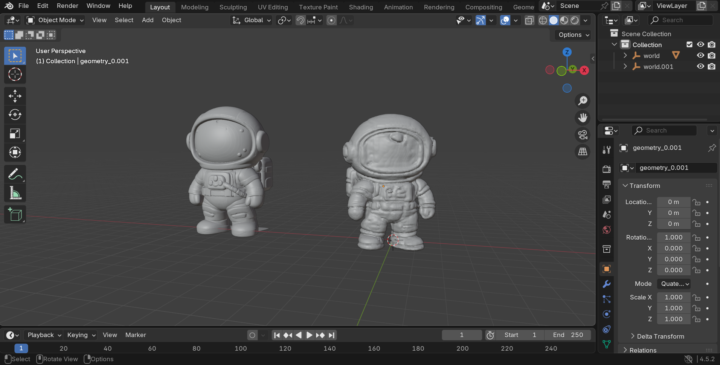Hide world.001 object in viewport

click(x=700, y=67)
